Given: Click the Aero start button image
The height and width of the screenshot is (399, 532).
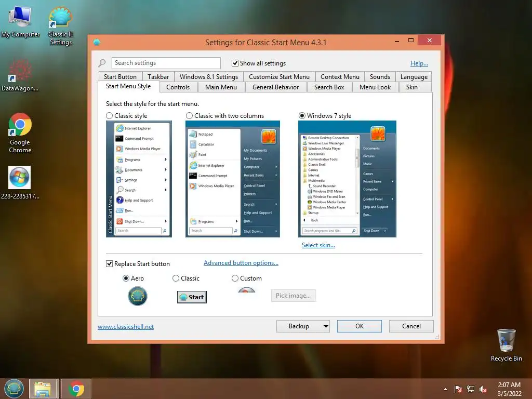Looking at the screenshot, I should coord(137,296).
